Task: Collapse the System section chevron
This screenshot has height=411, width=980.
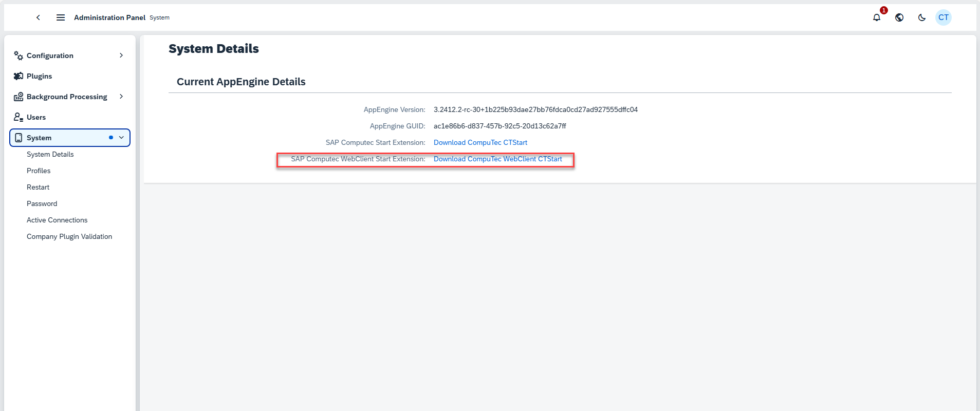Action: [x=121, y=138]
